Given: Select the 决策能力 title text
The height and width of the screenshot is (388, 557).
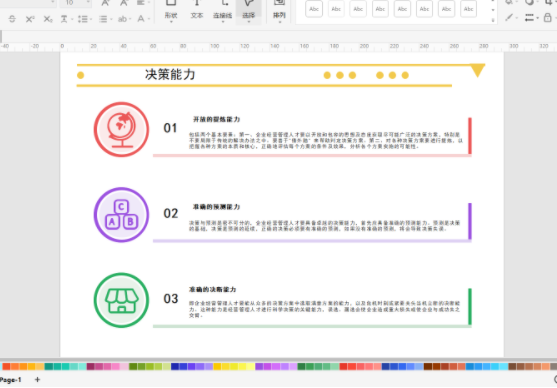Looking at the screenshot, I should (170, 75).
